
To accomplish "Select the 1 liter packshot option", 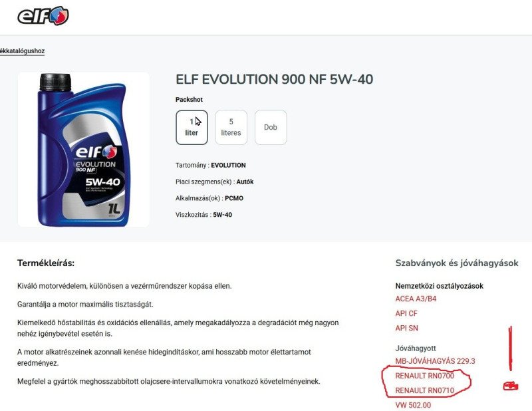I will click(192, 127).
